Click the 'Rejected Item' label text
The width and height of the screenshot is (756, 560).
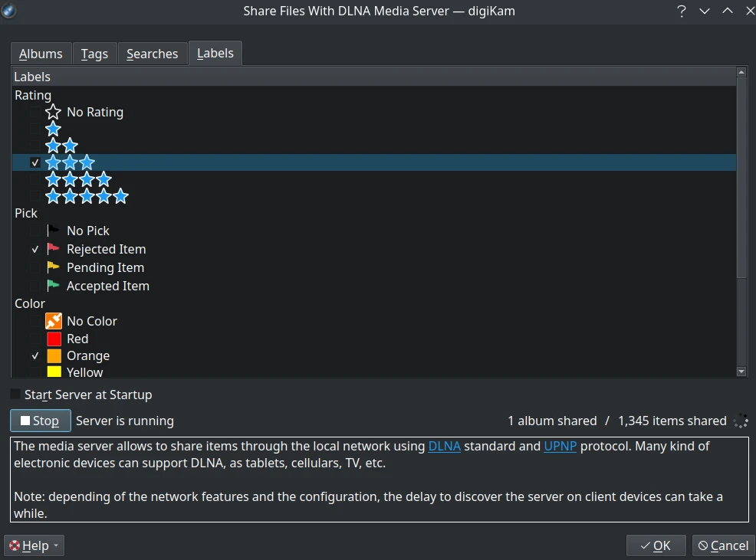pyautogui.click(x=106, y=249)
